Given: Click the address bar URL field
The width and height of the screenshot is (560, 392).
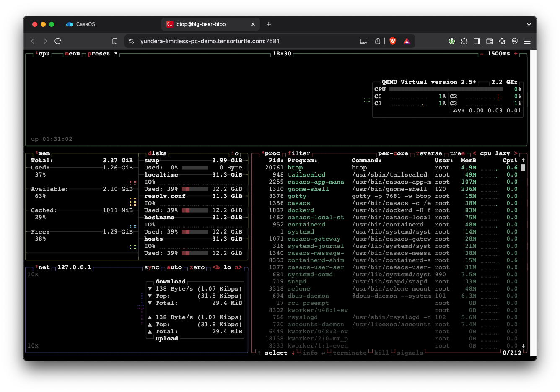Looking at the screenshot, I should tap(210, 41).
